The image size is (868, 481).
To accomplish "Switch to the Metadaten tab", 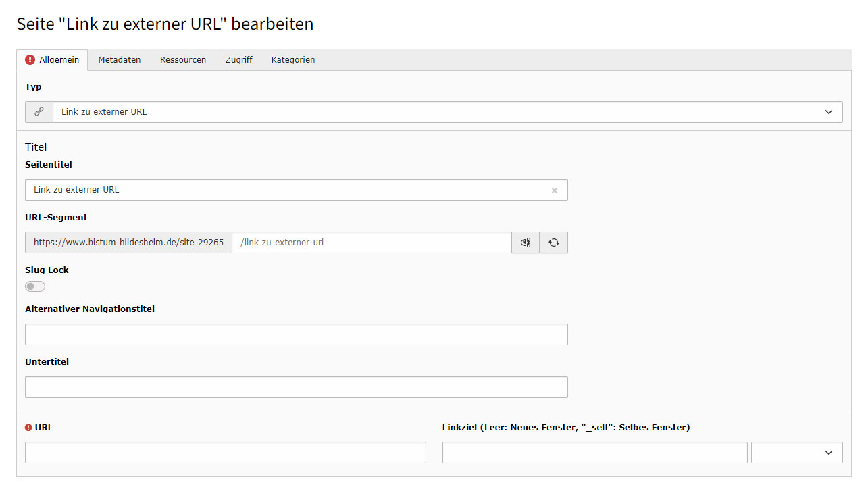I will coord(120,60).
